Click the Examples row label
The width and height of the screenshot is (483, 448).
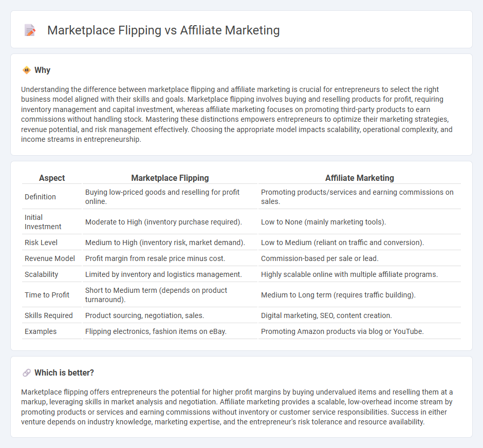click(x=41, y=331)
